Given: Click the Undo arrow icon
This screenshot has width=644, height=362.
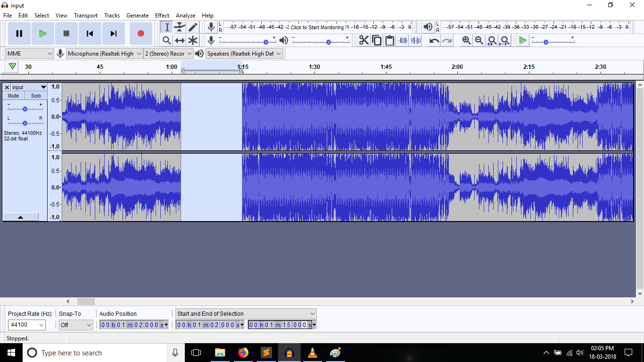Looking at the screenshot, I should pos(434,41).
